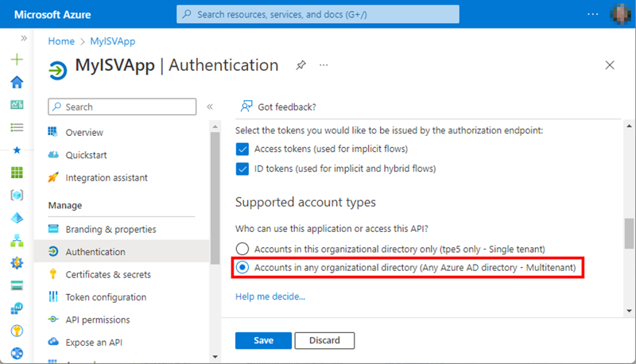This screenshot has height=364, width=636.
Task: Open the Help me decide link
Action: [x=270, y=296]
